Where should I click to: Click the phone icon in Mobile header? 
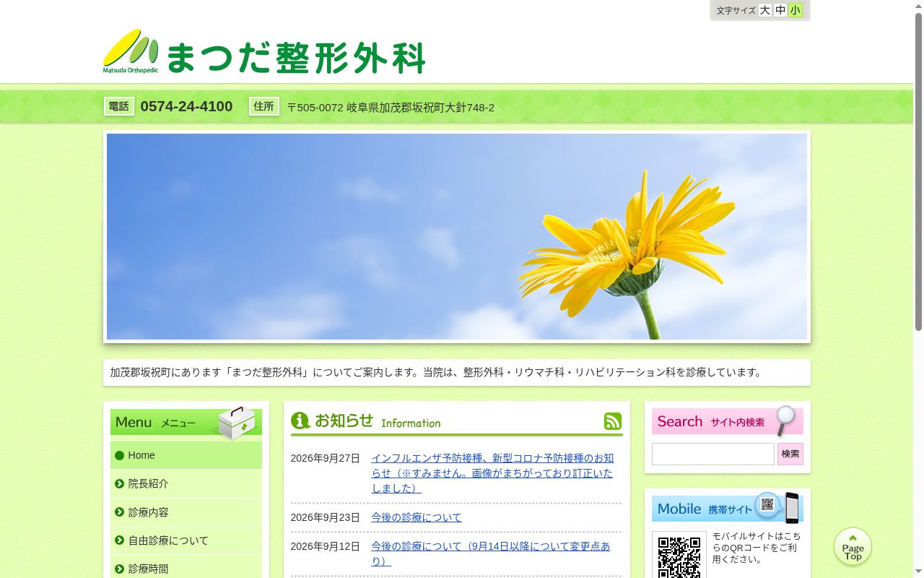point(792,507)
